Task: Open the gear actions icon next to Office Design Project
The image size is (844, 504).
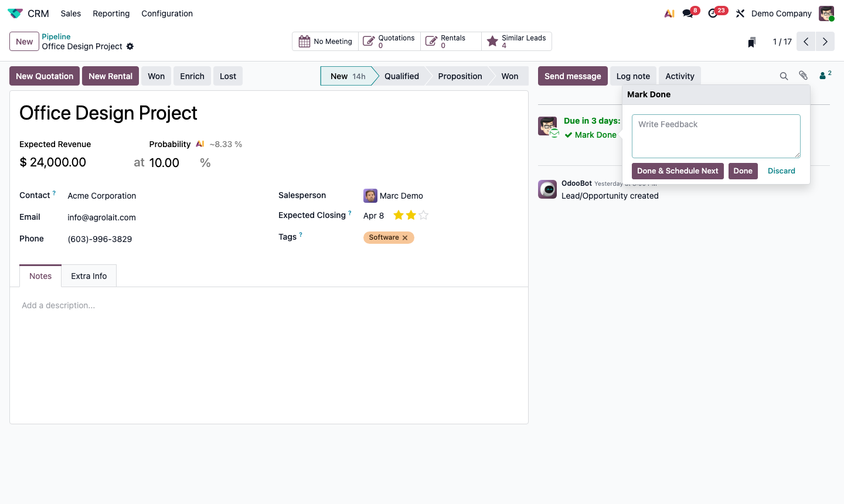Action: pyautogui.click(x=130, y=46)
